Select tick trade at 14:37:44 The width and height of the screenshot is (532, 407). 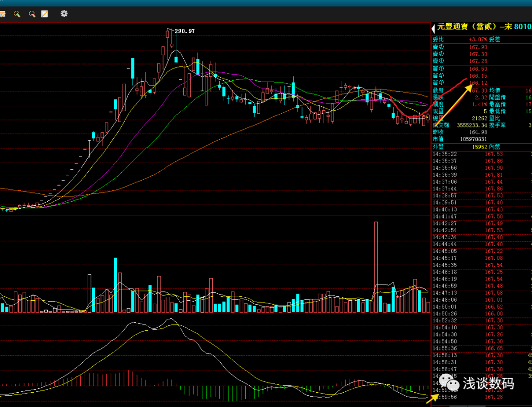481,189
